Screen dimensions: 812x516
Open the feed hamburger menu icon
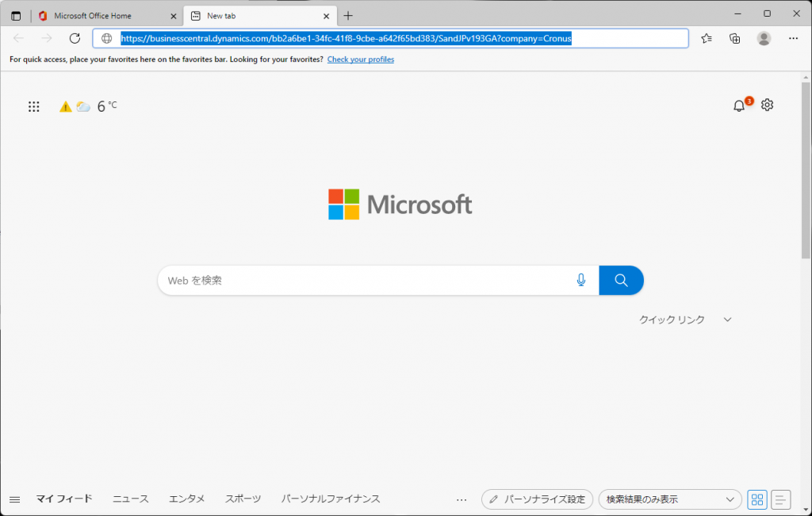click(x=14, y=499)
